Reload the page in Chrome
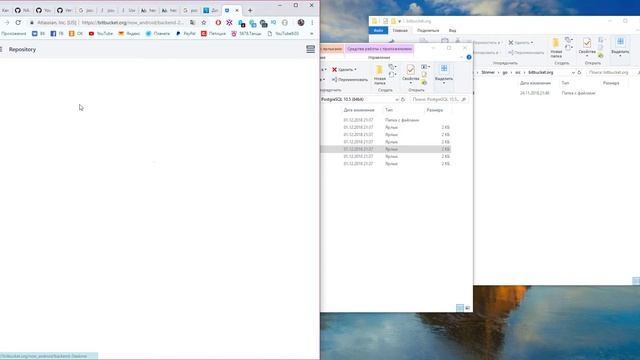The height and width of the screenshot is (360, 640). coord(18,22)
